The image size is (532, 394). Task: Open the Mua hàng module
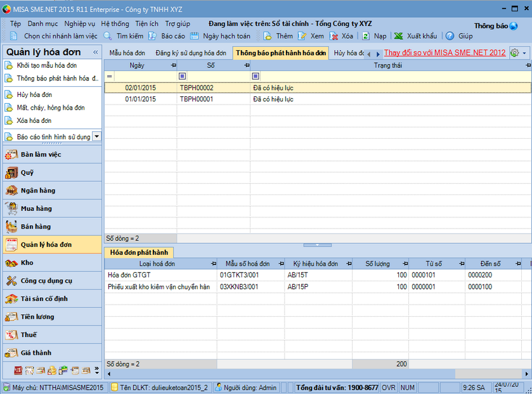[52, 208]
